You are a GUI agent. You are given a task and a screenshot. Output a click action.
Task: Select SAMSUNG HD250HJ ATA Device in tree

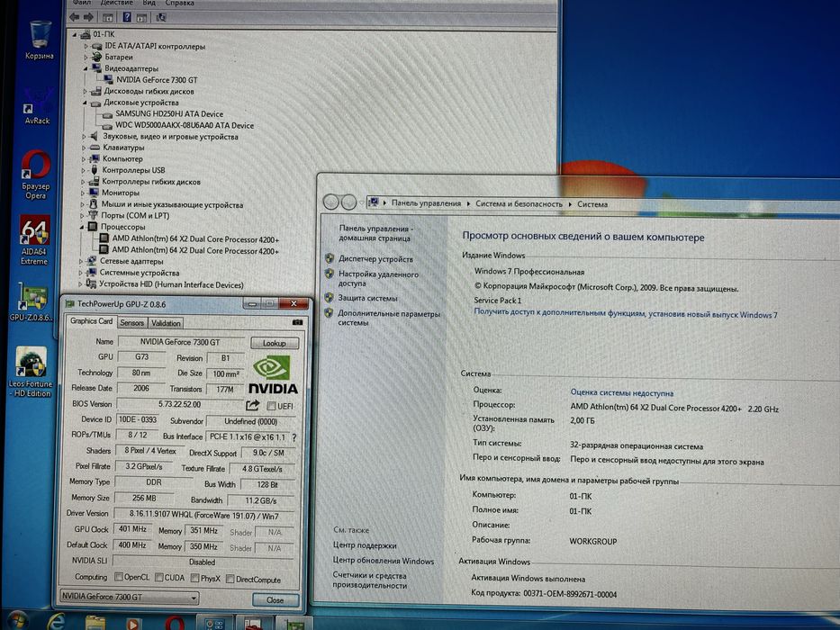coord(169,113)
